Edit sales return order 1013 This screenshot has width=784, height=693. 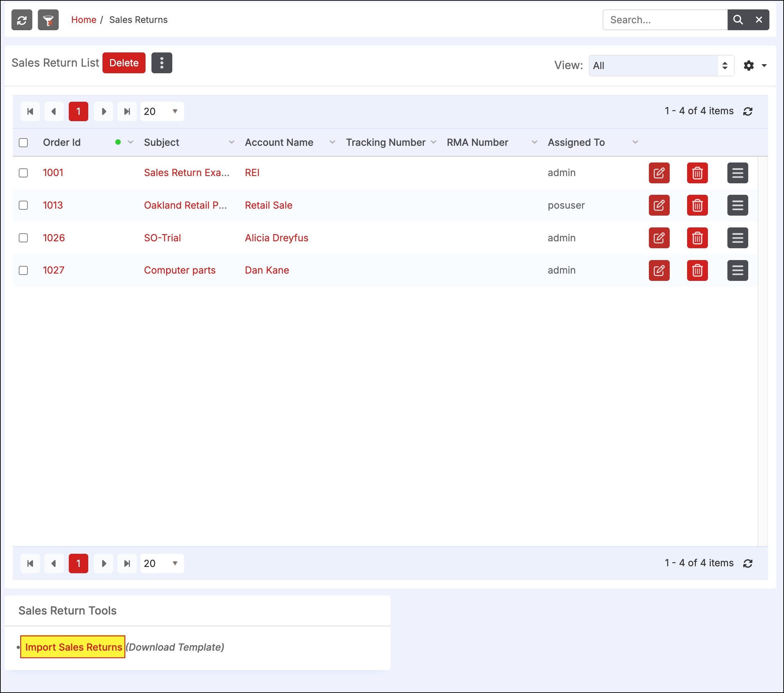659,206
